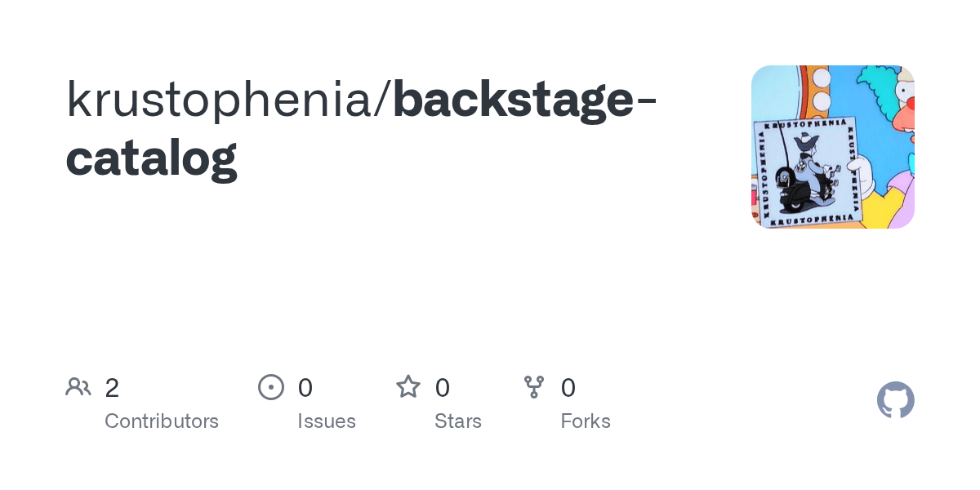Image resolution: width=980 pixels, height=490 pixels.
Task: Click the GitHub Octocat logo
Action: (896, 400)
